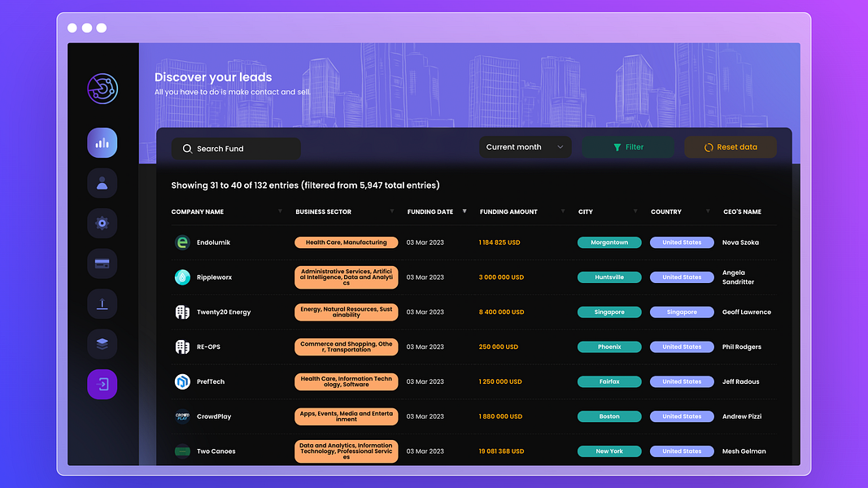Click inside the Search Fund input field

pos(244,149)
